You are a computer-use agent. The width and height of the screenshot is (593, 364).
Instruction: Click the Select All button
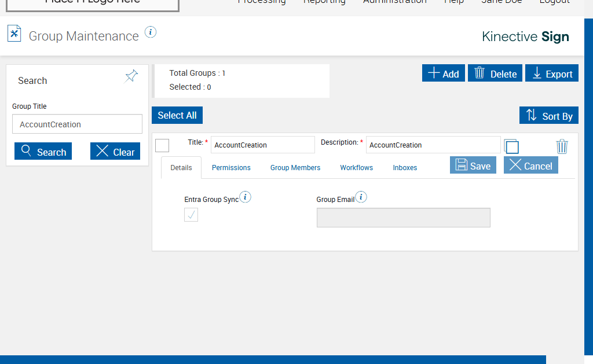click(177, 115)
